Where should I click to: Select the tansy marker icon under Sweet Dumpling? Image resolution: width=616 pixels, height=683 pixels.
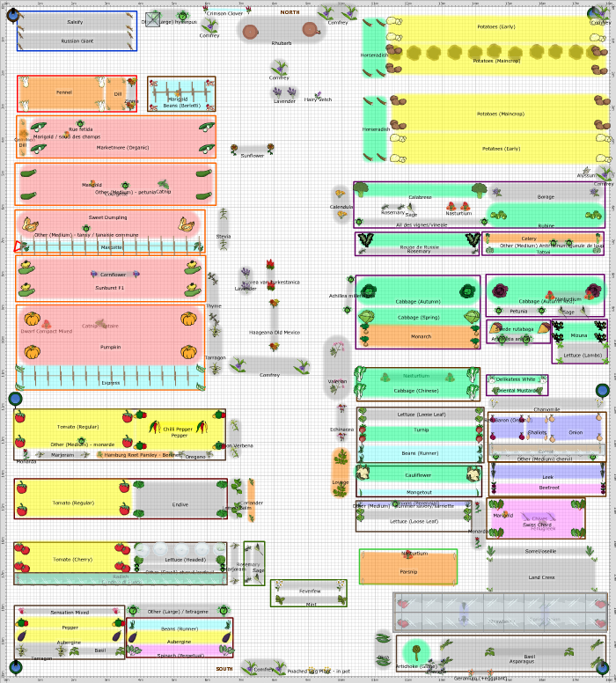(x=86, y=228)
